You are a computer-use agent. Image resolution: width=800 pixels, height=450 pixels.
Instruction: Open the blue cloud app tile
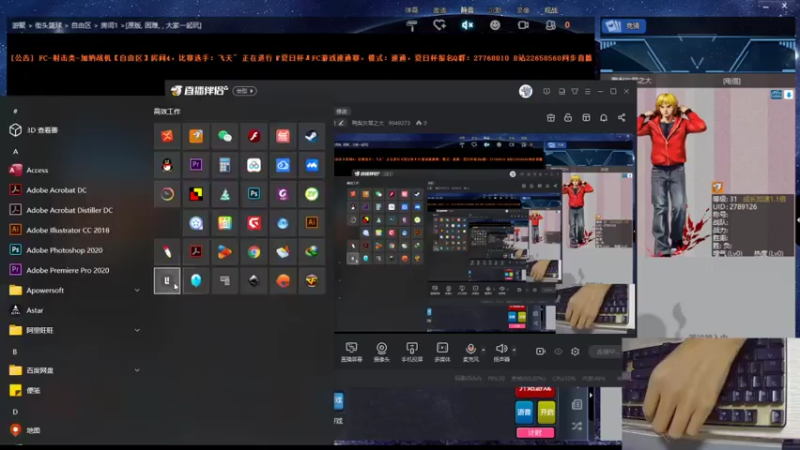click(283, 165)
